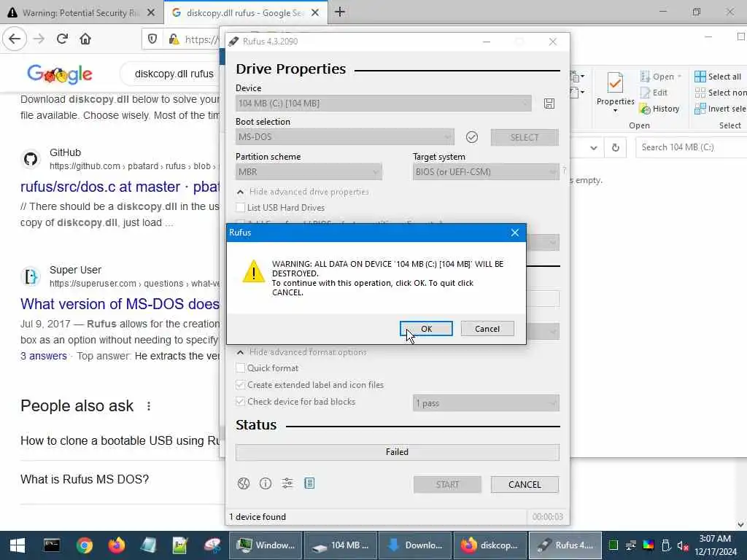Switch to the Downloads taskbar window
The height and width of the screenshot is (560, 747).
(415, 545)
